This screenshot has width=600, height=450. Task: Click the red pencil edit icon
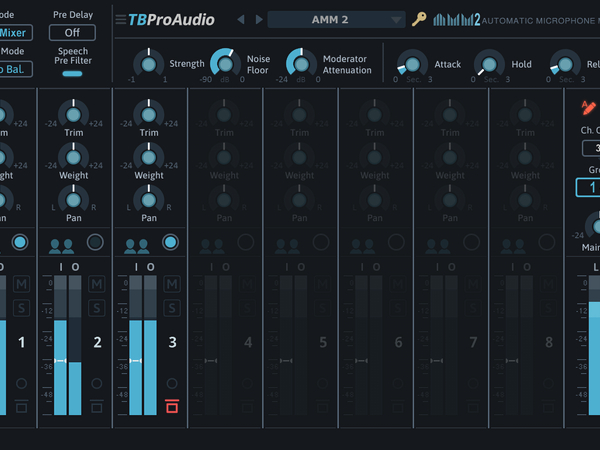586,107
